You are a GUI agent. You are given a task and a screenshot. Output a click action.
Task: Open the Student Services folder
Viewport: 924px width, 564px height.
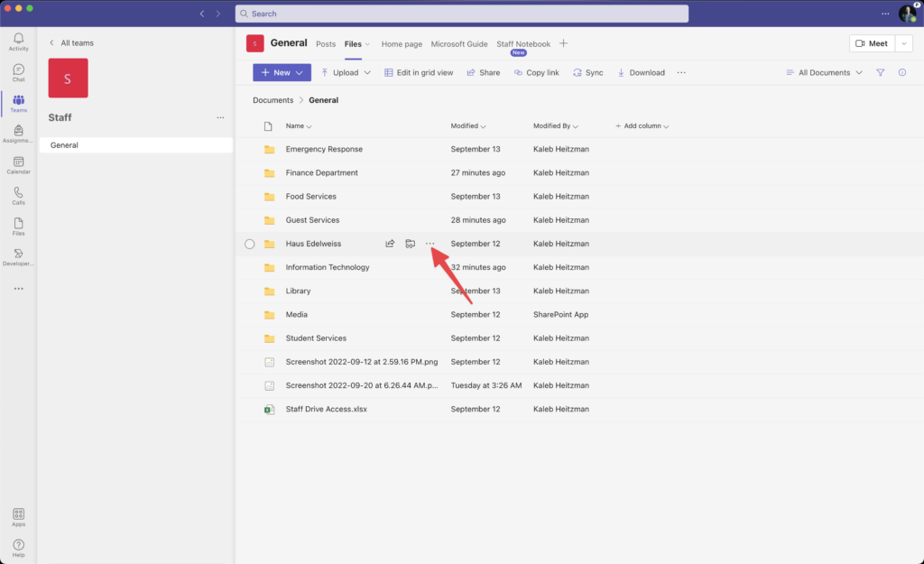tap(316, 338)
